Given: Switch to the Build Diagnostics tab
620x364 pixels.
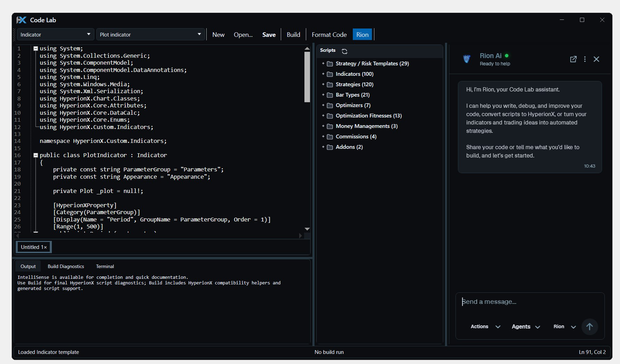Looking at the screenshot, I should 66,266.
